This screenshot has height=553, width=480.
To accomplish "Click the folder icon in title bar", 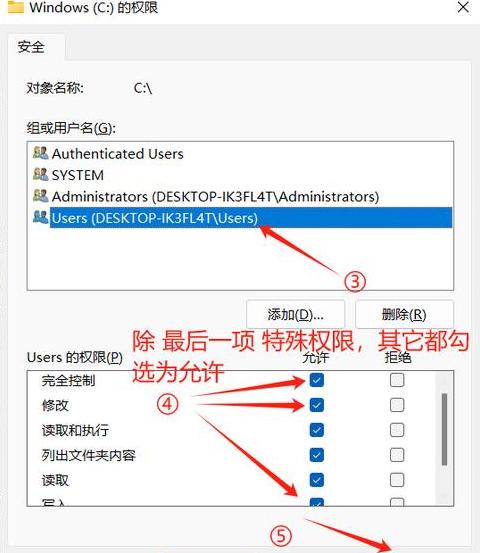I will click(16, 7).
